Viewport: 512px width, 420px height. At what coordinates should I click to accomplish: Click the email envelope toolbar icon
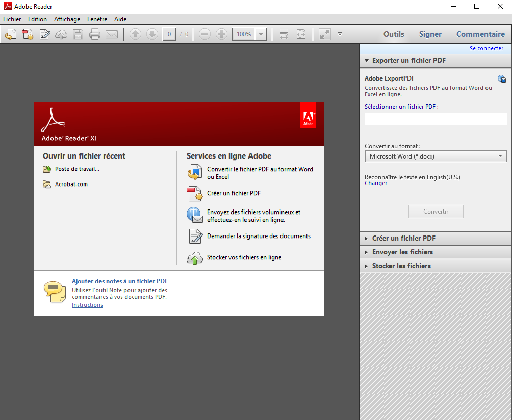click(112, 34)
